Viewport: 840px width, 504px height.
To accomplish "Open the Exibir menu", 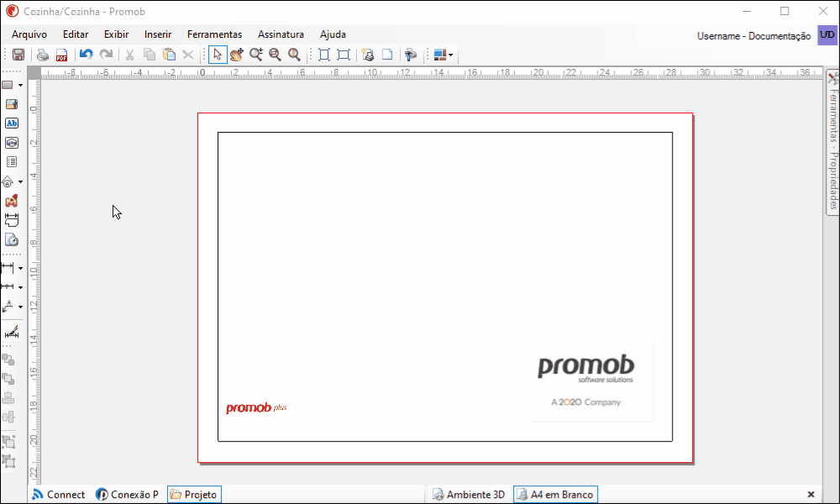I will coord(116,34).
